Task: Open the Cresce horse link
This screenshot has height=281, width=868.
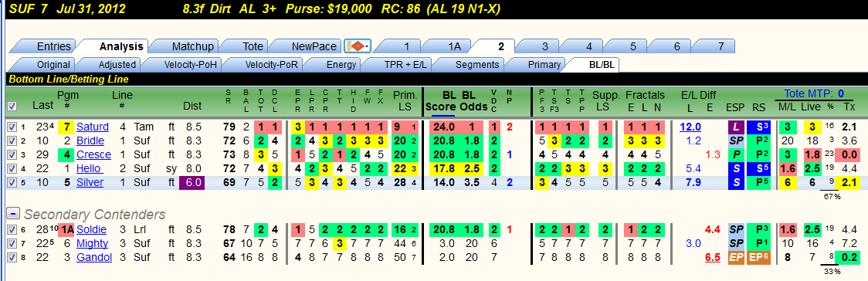Action: (93, 154)
